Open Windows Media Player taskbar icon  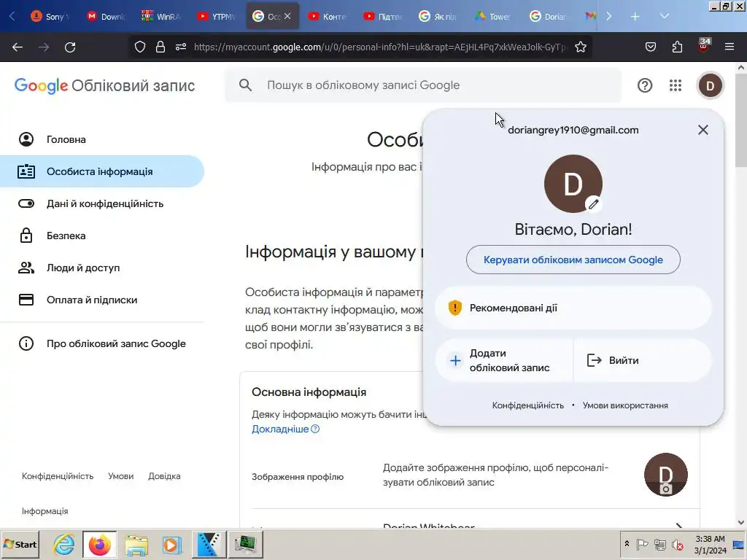point(171,544)
